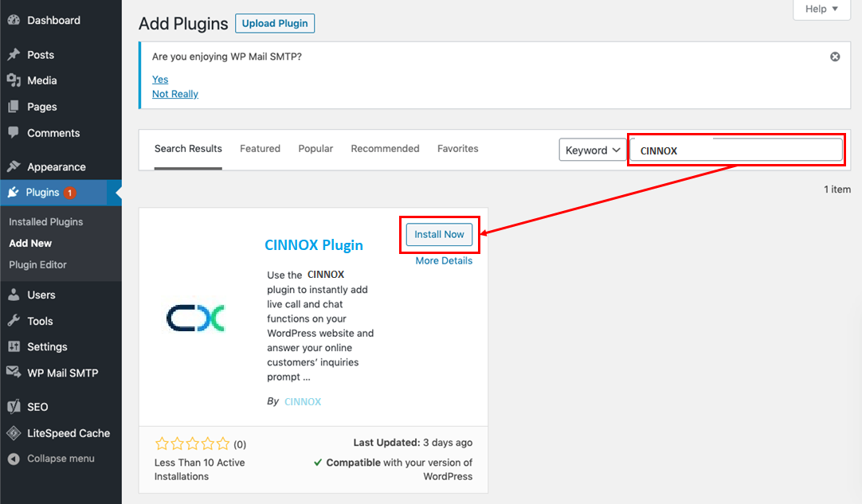Open More Details link

coord(444,260)
